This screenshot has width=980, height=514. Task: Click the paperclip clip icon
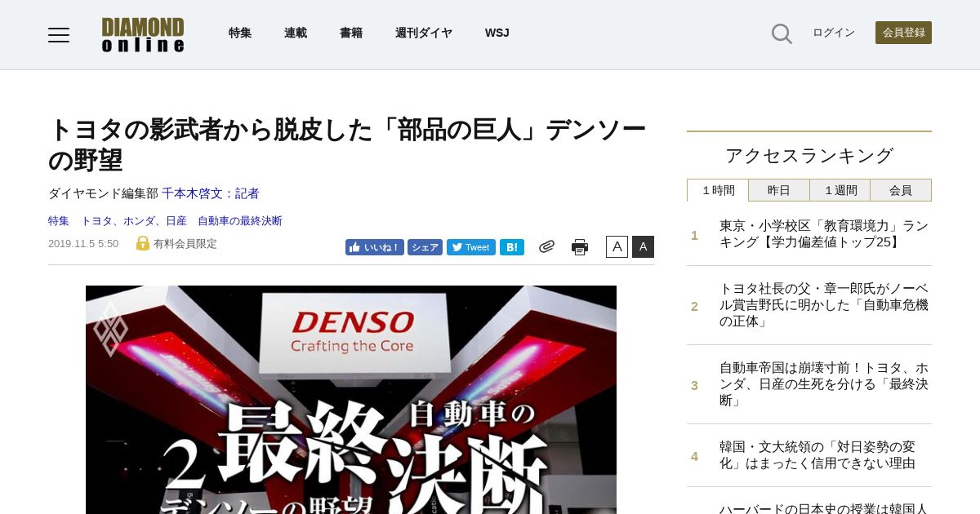coord(546,246)
